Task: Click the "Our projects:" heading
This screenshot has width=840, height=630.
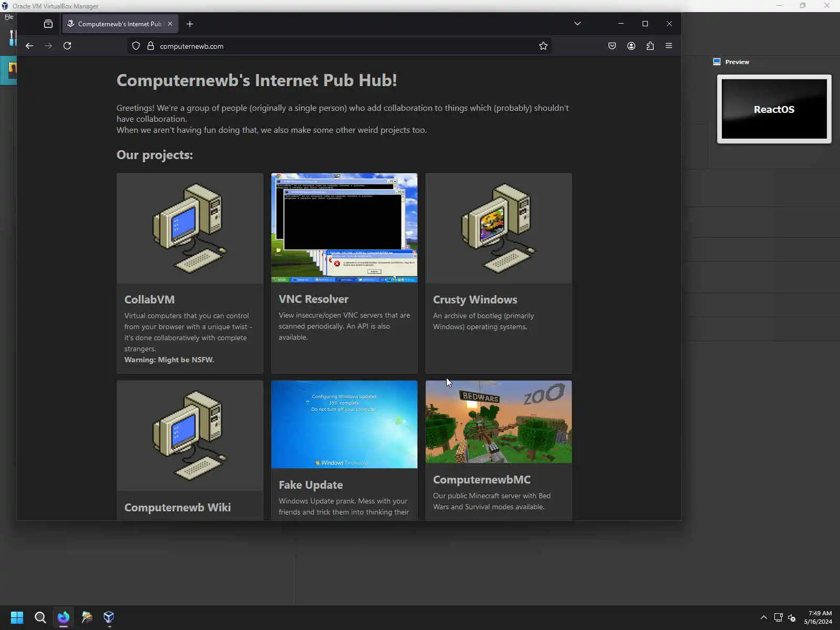Action: (x=155, y=155)
